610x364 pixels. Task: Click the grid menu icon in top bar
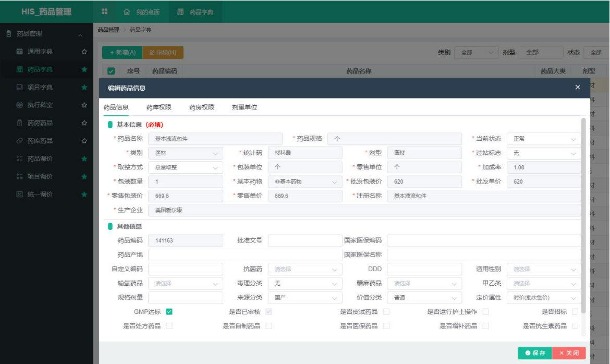[104, 11]
